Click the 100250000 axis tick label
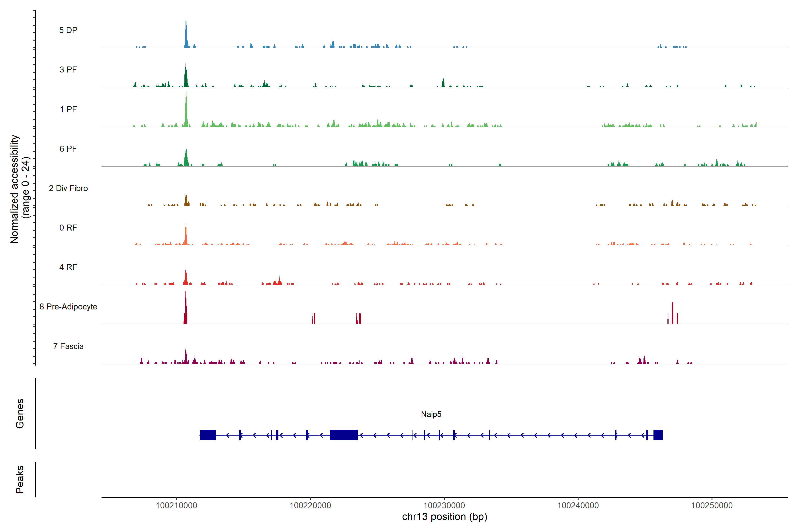Image resolution: width=798 pixels, height=532 pixels. [x=712, y=505]
